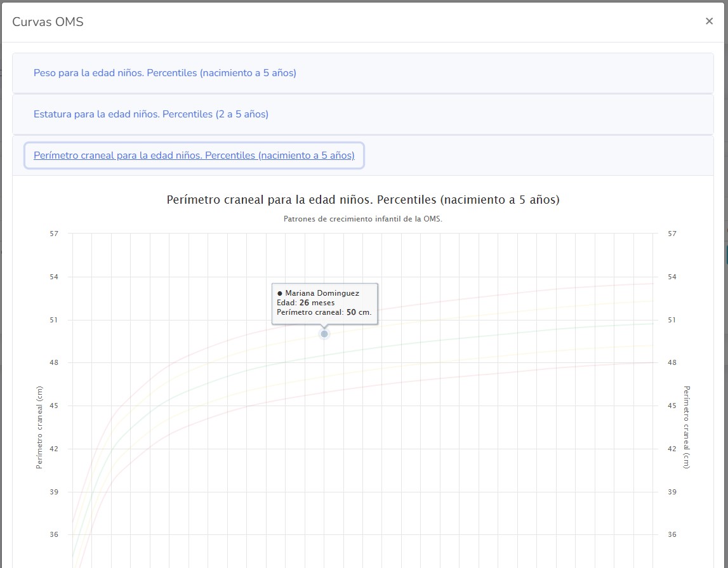
Task: Click the chart title Perímetro craneal
Action: tap(362, 200)
